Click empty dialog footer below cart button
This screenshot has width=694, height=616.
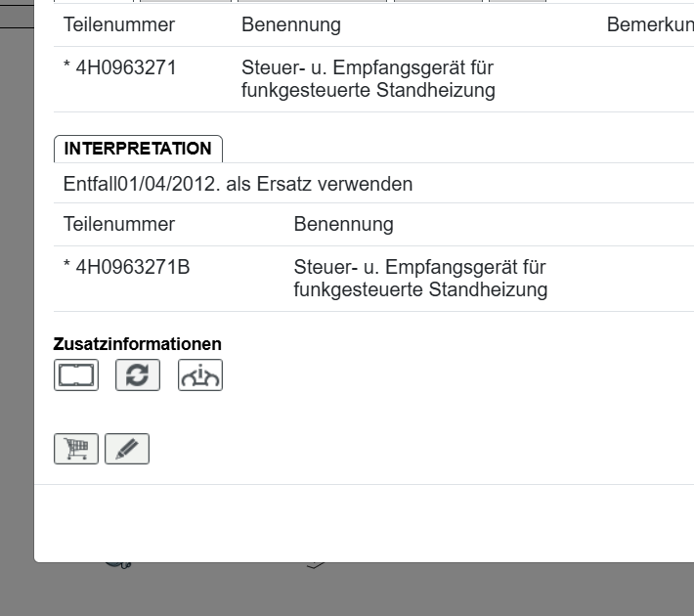point(362,523)
